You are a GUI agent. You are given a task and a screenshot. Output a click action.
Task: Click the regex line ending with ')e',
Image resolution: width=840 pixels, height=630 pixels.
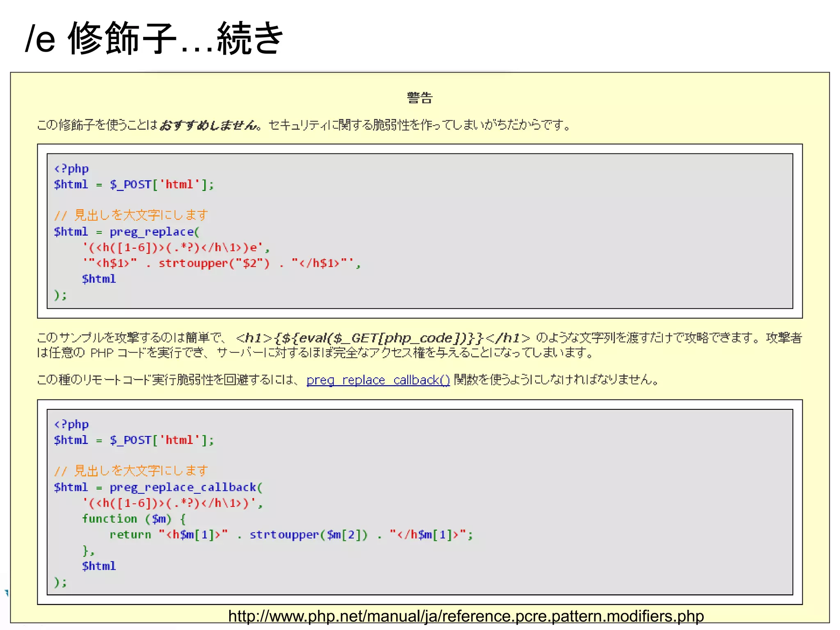pos(176,247)
